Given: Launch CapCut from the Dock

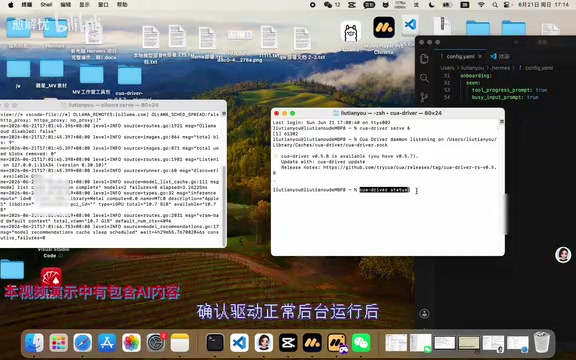Looking at the screenshot, I should pos(288,343).
